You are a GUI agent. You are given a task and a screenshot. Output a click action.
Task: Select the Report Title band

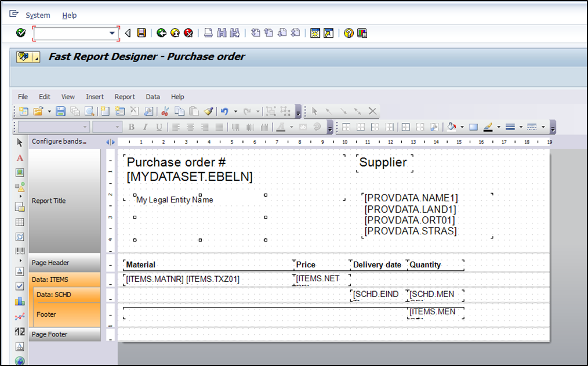[64, 201]
